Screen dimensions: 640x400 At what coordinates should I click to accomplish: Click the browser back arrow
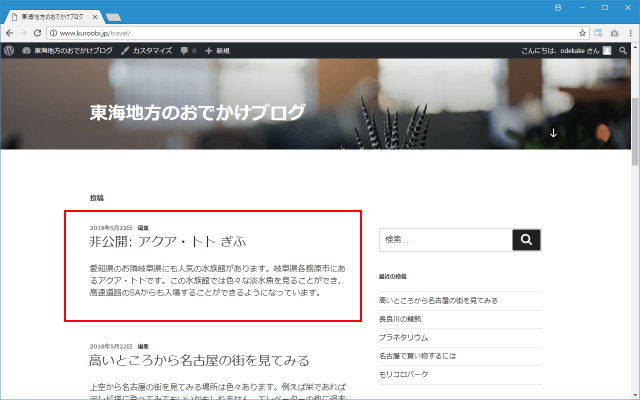(x=9, y=33)
